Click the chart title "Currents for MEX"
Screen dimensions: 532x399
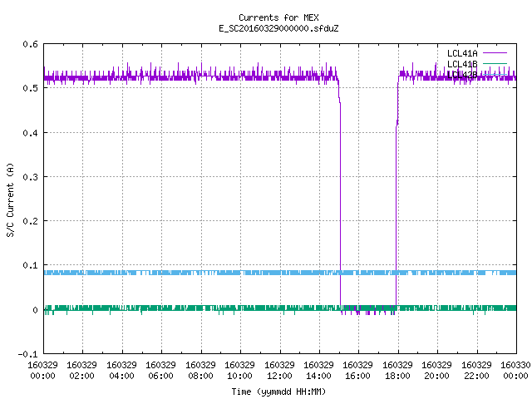[278, 17]
